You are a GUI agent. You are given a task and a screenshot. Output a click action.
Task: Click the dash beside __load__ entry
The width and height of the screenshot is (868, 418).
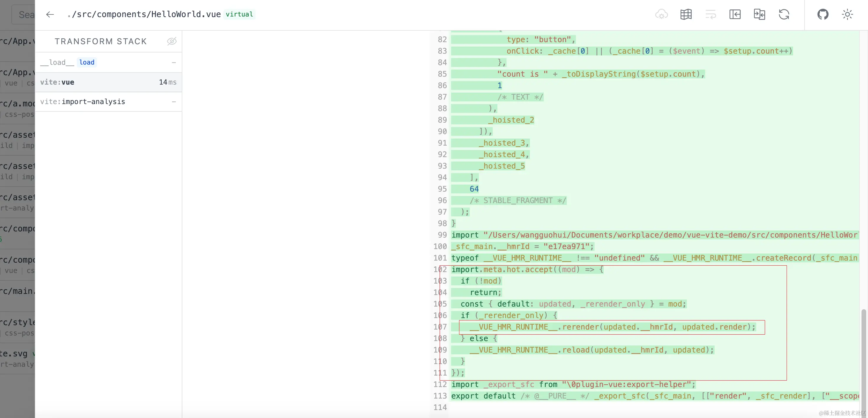click(174, 62)
